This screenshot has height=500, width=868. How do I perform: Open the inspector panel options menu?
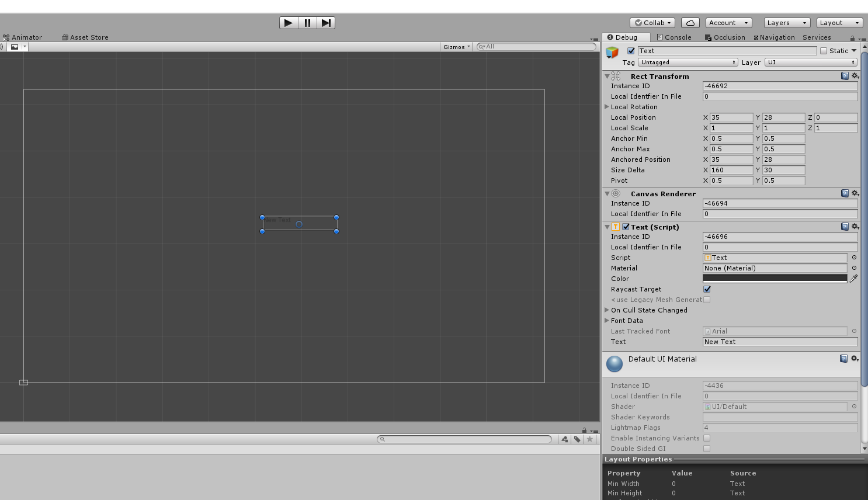coord(863,39)
